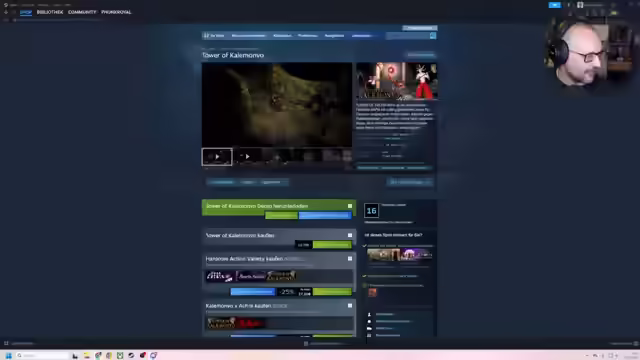This screenshot has height=360, width=640.
Task: Open the first similar-game thumbnail in relevance box
Action: [x=383, y=255]
